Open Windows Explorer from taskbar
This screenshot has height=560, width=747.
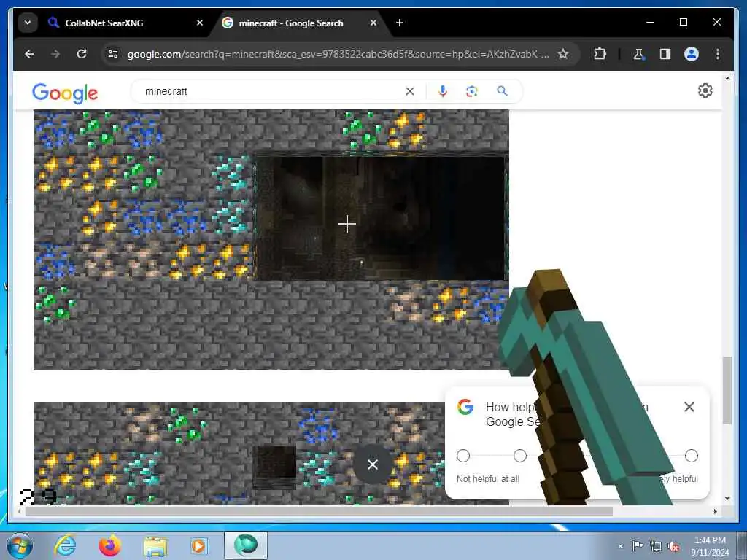click(155, 545)
